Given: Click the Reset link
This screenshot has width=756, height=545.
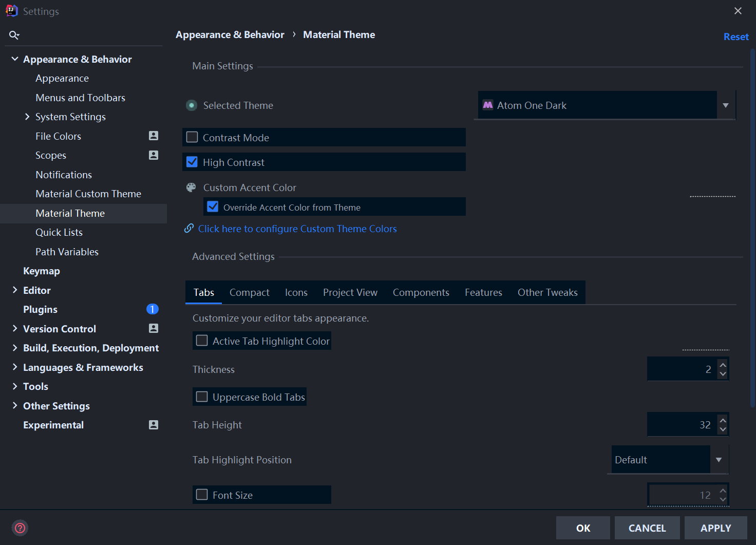Looking at the screenshot, I should pos(736,36).
